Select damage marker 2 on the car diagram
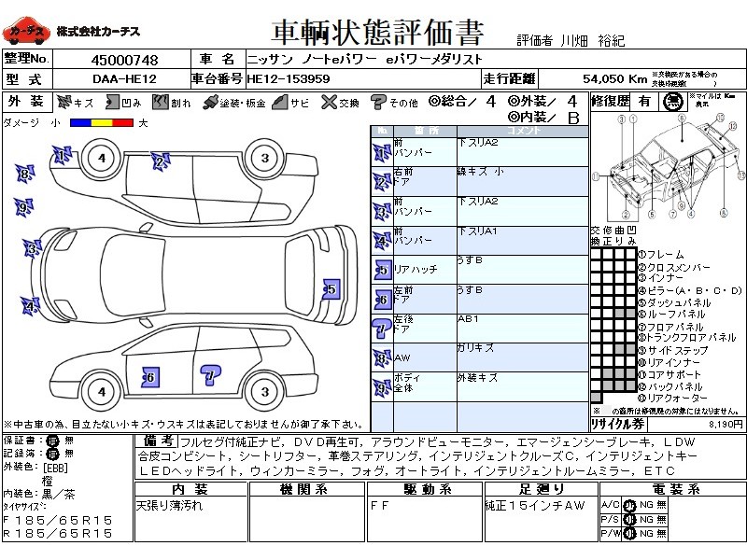The width and height of the screenshot is (747, 560). 161,161
